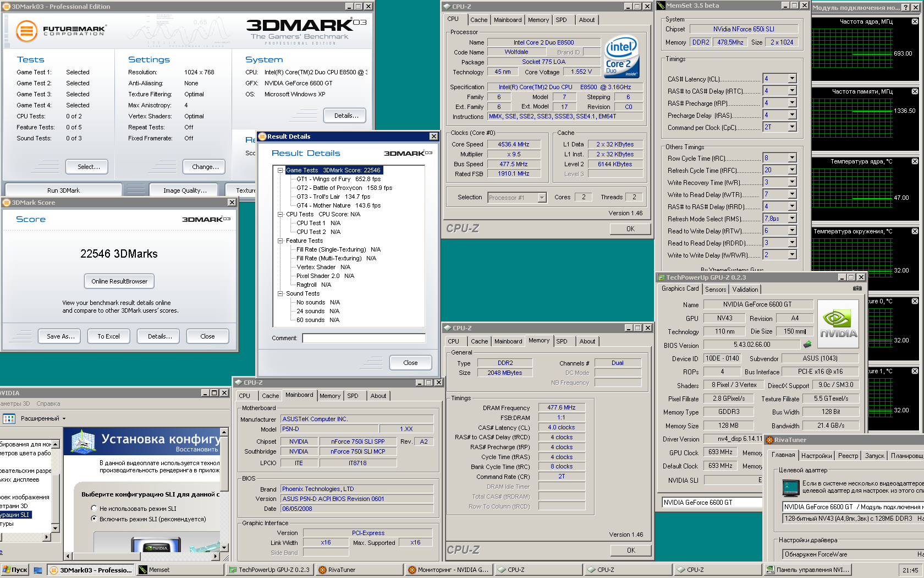The image size is (924, 578).
Task: Select 'GT1 - Wings of Fury' result row
Action: 338,179
